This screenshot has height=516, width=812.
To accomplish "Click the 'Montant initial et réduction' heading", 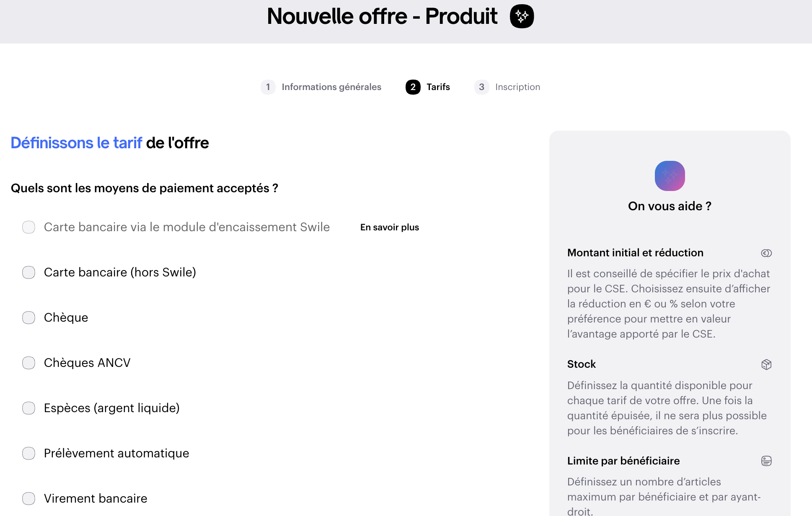I will tap(635, 253).
